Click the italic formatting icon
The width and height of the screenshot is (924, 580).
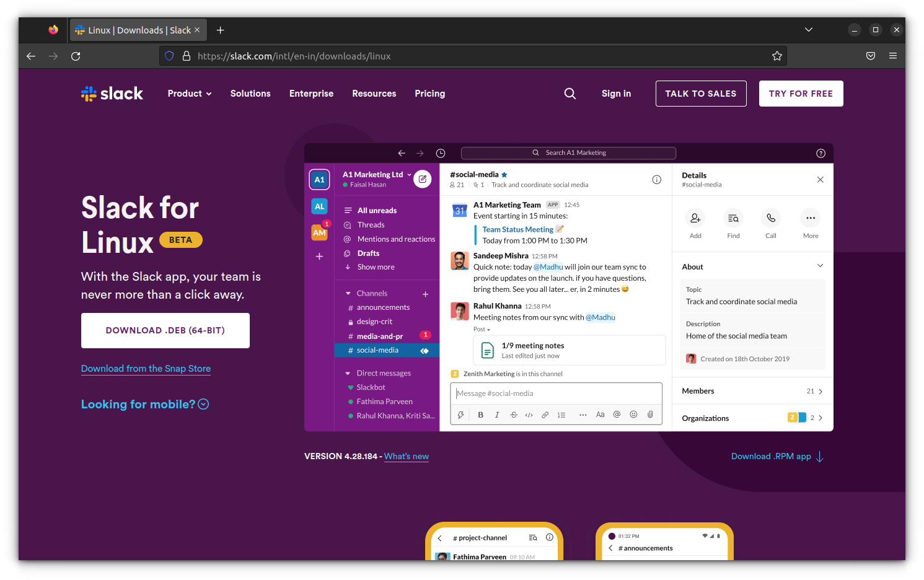[x=497, y=415]
